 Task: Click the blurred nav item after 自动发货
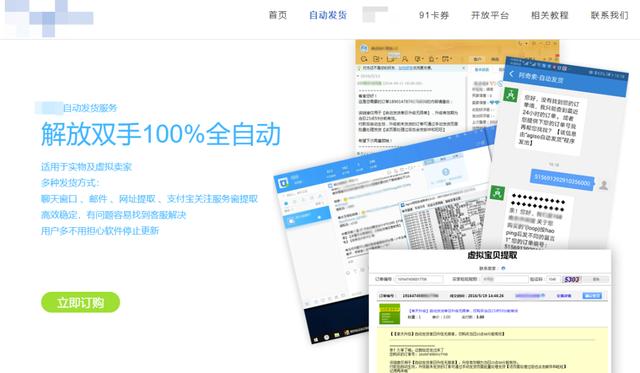[375, 14]
